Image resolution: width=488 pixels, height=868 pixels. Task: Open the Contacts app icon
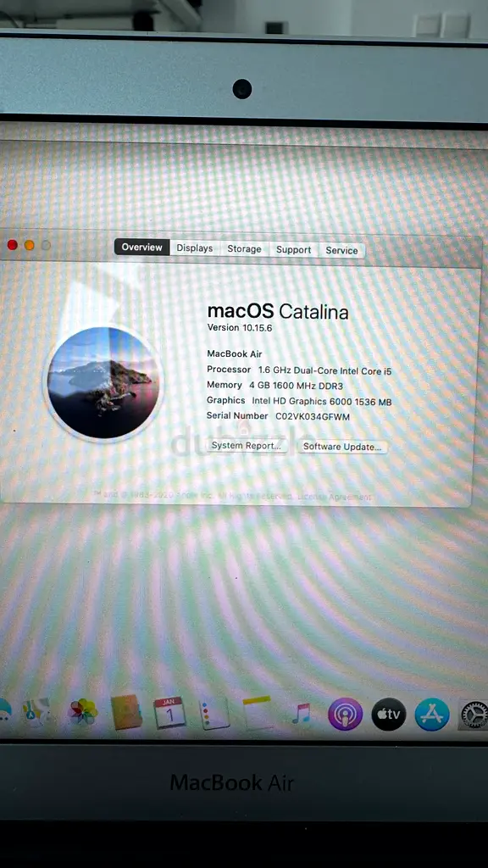pyautogui.click(x=127, y=712)
